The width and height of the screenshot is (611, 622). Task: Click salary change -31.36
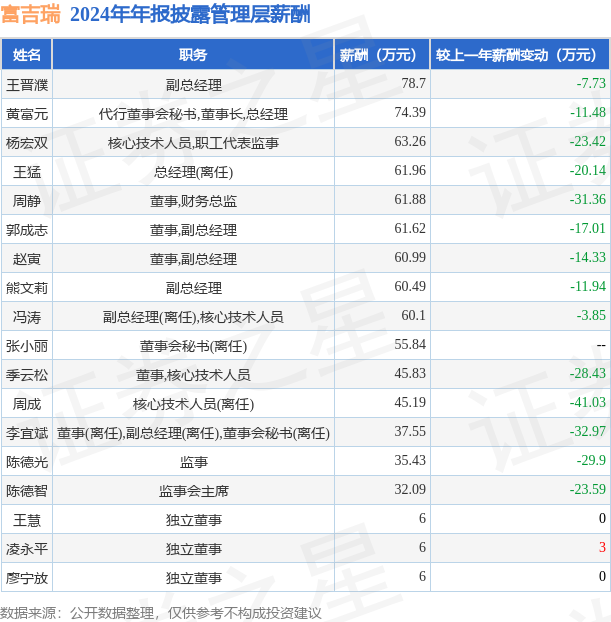588,199
